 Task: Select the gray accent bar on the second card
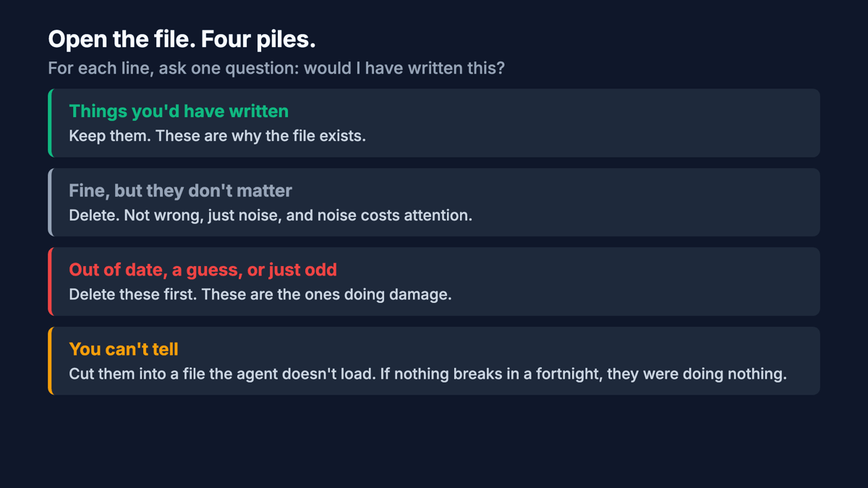50,202
